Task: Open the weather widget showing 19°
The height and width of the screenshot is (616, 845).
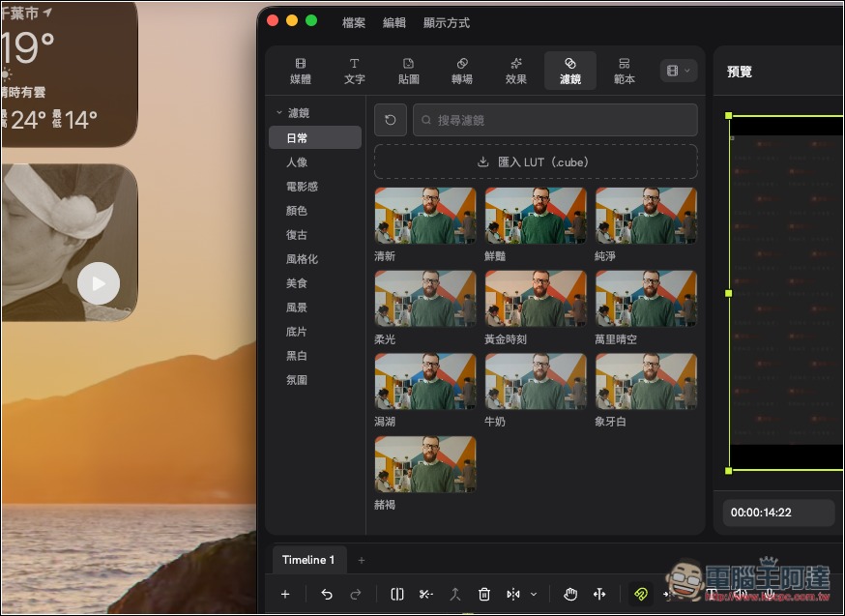Action: point(69,73)
